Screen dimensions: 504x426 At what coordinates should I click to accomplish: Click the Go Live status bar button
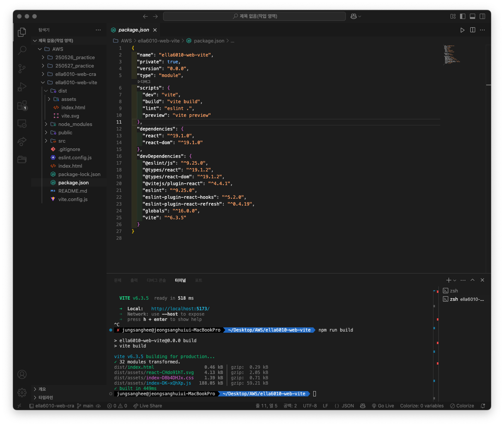(383, 406)
